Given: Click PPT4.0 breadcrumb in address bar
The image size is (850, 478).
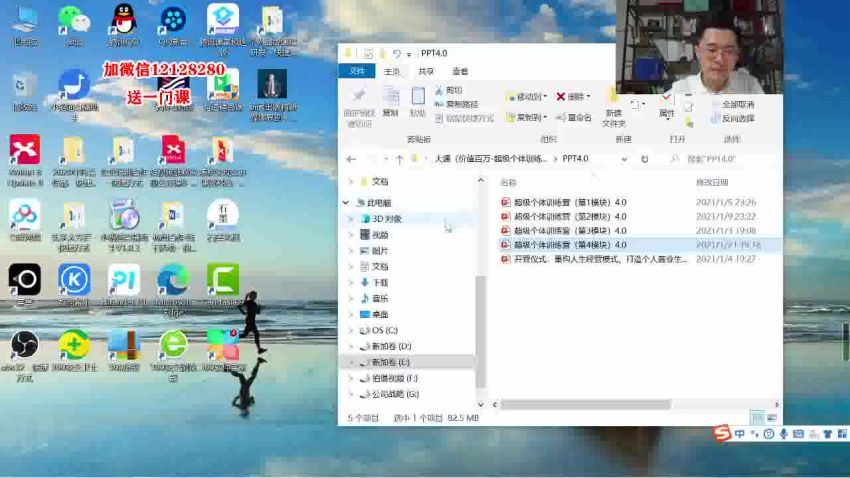Looking at the screenshot, I should coord(575,159).
